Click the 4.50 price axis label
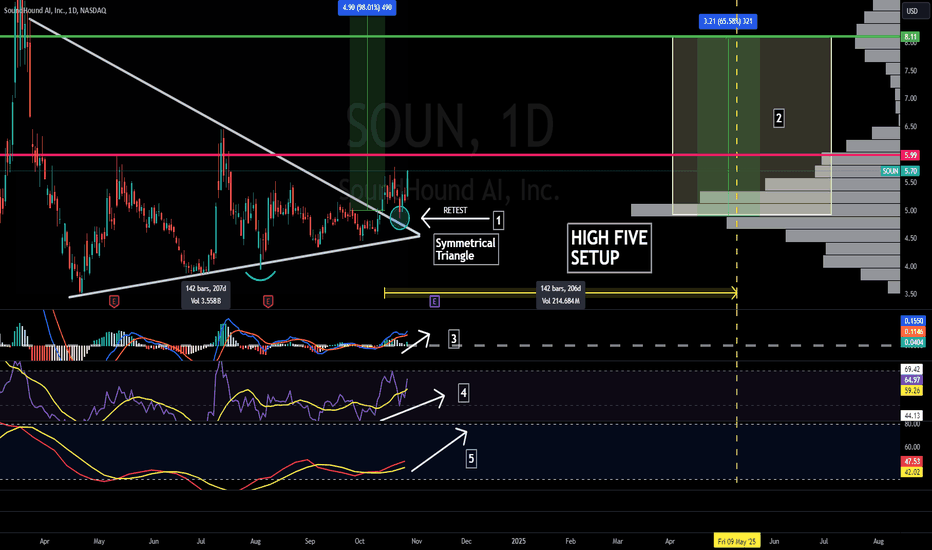Screen dimensions: 932x550 [x=911, y=238]
